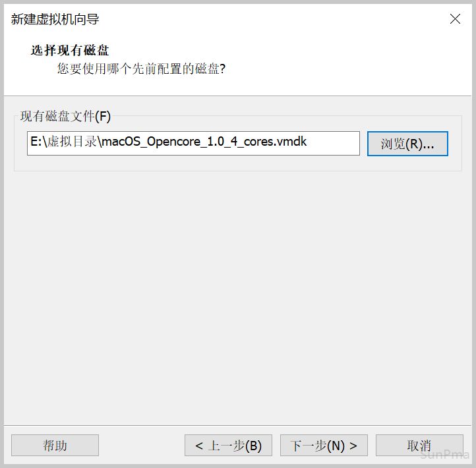Click the SunPma watermark text

(445, 454)
